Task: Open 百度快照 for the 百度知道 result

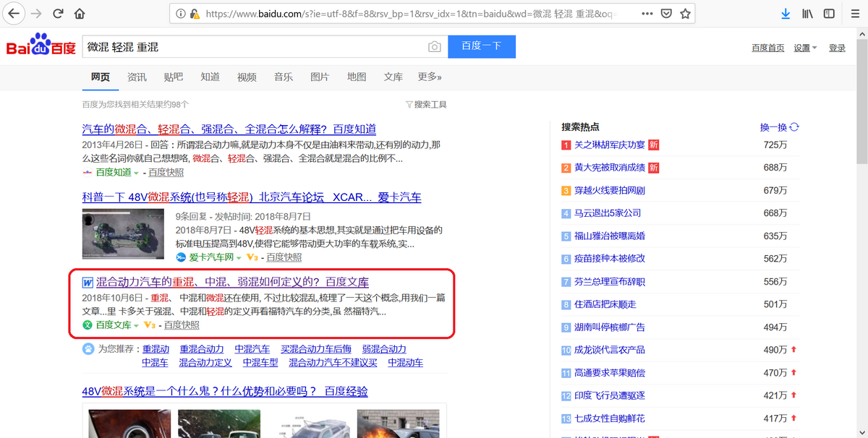Action: pyautogui.click(x=166, y=173)
